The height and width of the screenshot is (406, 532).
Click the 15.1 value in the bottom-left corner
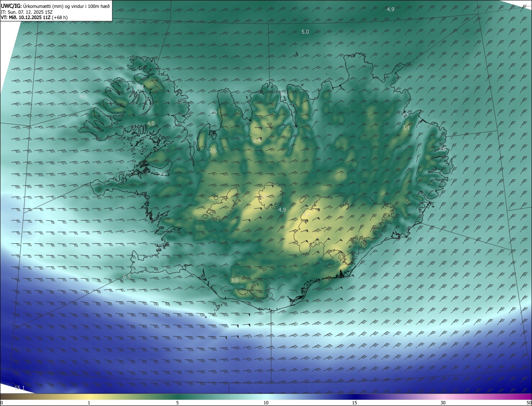tap(20, 388)
